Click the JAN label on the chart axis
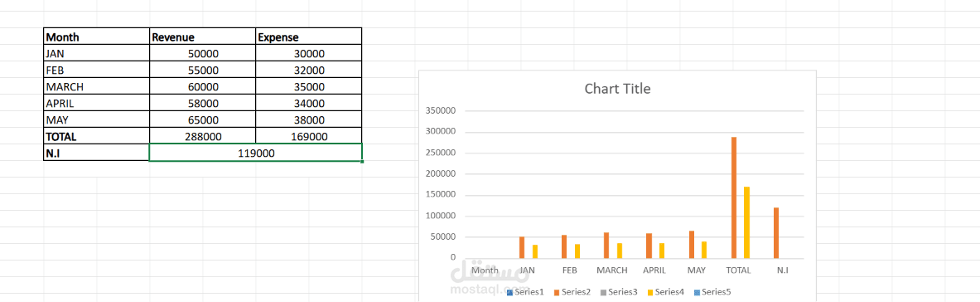The width and height of the screenshot is (980, 302). [x=528, y=270]
